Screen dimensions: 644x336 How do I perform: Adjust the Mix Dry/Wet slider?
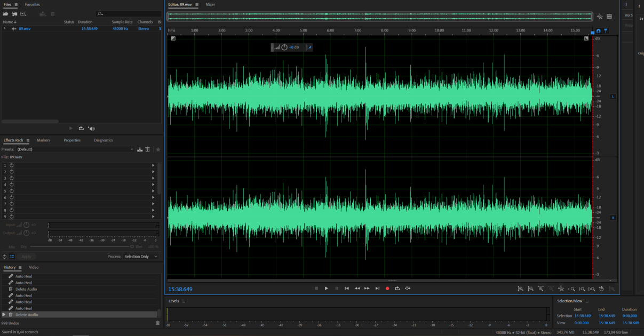pyautogui.click(x=132, y=246)
